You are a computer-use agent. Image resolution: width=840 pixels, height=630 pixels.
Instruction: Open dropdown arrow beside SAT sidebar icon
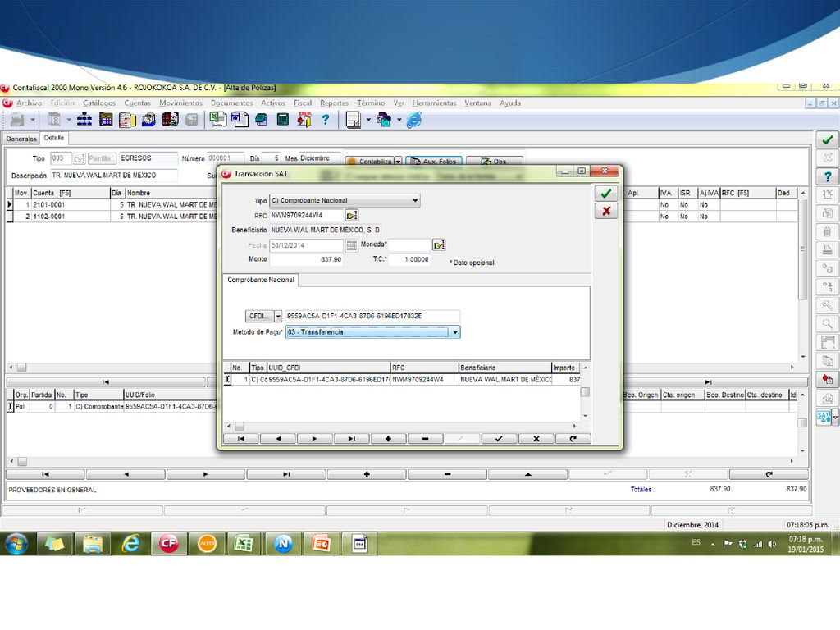click(x=834, y=417)
